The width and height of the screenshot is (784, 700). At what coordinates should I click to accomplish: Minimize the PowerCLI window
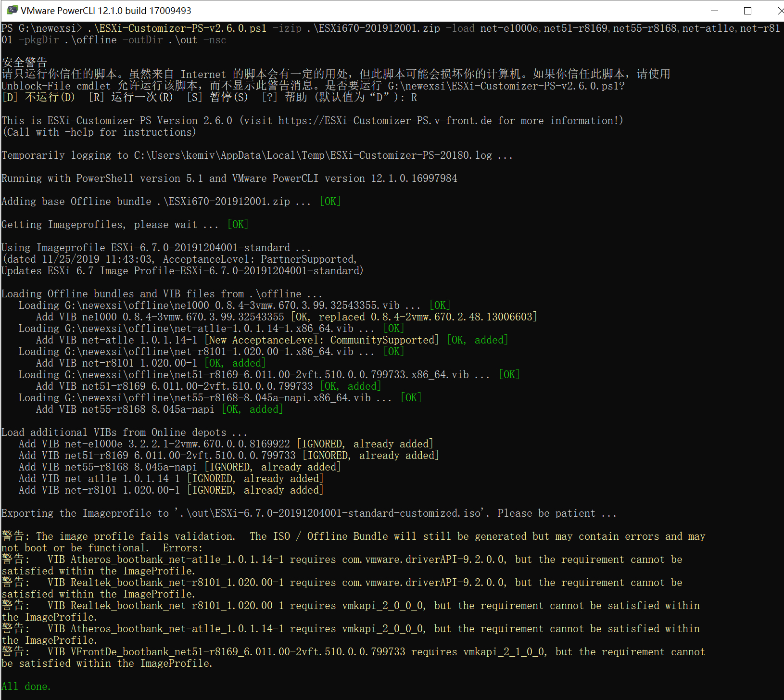[x=714, y=11]
